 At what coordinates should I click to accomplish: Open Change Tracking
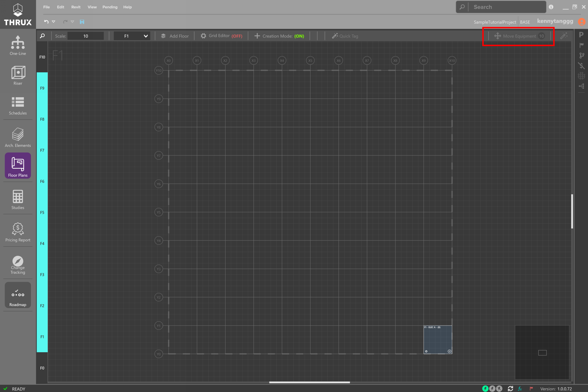pos(18,265)
